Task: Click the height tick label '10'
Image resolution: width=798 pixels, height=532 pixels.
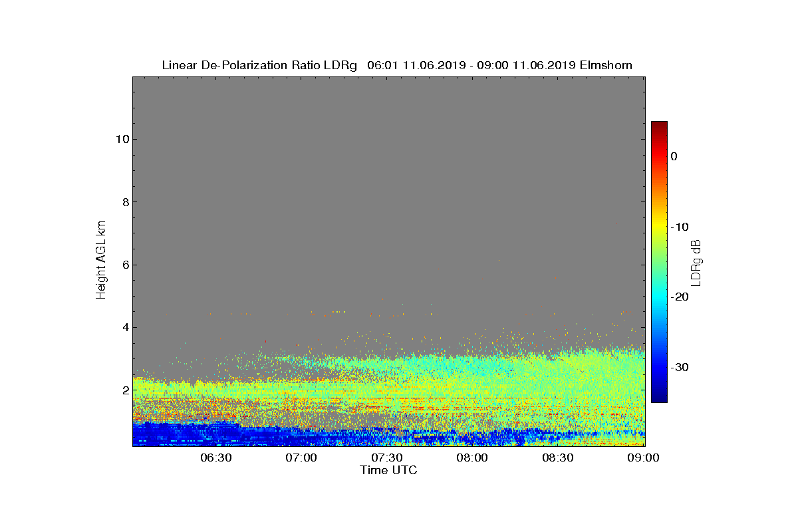Action: click(121, 139)
